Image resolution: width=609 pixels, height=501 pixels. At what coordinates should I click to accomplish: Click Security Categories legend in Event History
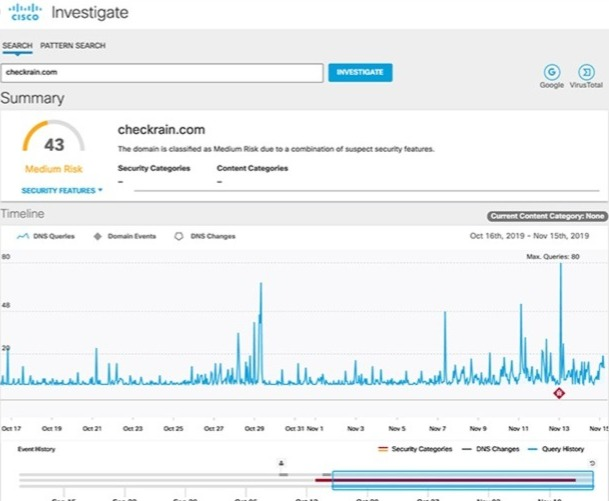pyautogui.click(x=415, y=449)
